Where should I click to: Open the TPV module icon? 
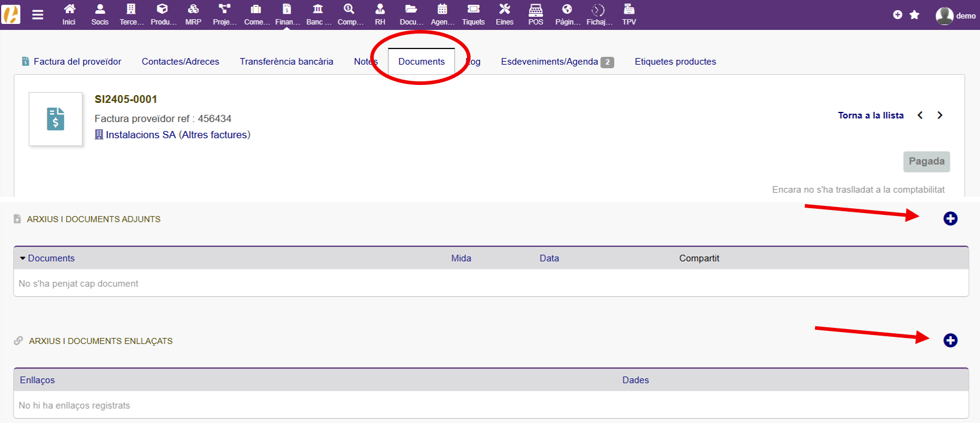point(629,14)
